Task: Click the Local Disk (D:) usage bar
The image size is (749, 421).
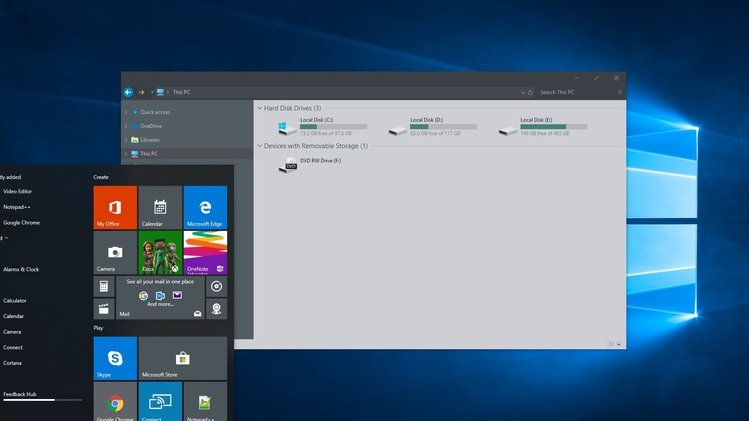Action: point(443,127)
